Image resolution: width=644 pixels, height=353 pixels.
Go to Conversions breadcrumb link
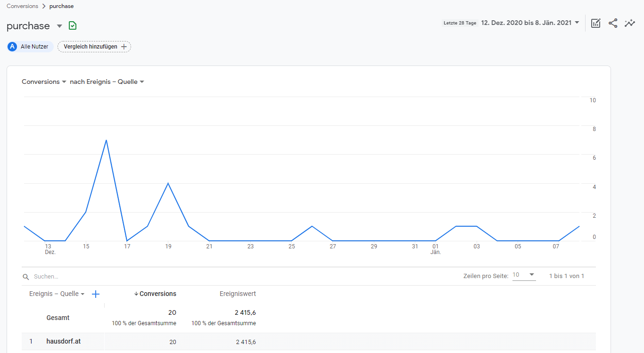(x=22, y=6)
